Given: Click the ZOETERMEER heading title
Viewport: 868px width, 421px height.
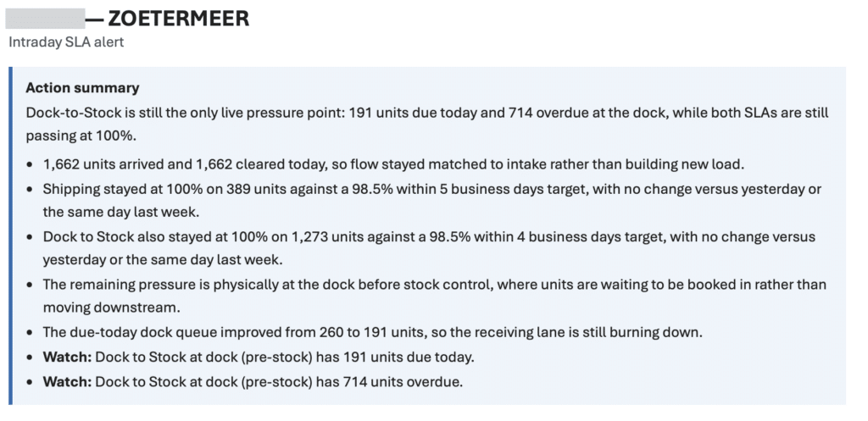Looking at the screenshot, I should click(x=179, y=19).
